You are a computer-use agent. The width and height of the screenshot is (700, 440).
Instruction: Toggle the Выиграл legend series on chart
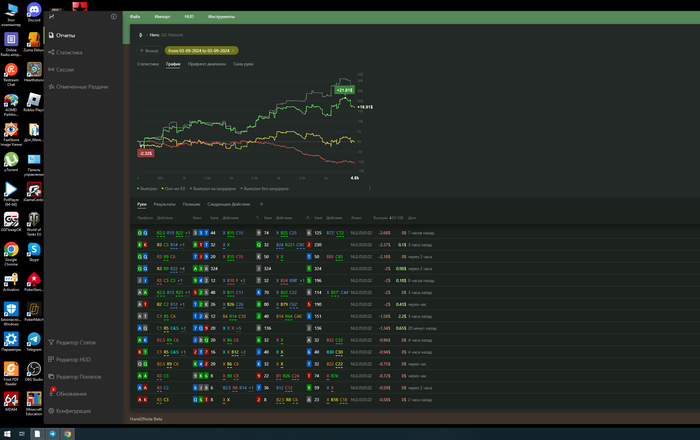[150, 187]
